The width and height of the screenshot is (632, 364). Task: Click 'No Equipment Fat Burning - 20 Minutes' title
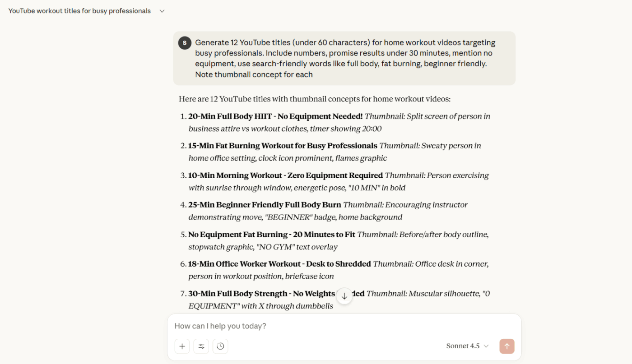[272, 235]
